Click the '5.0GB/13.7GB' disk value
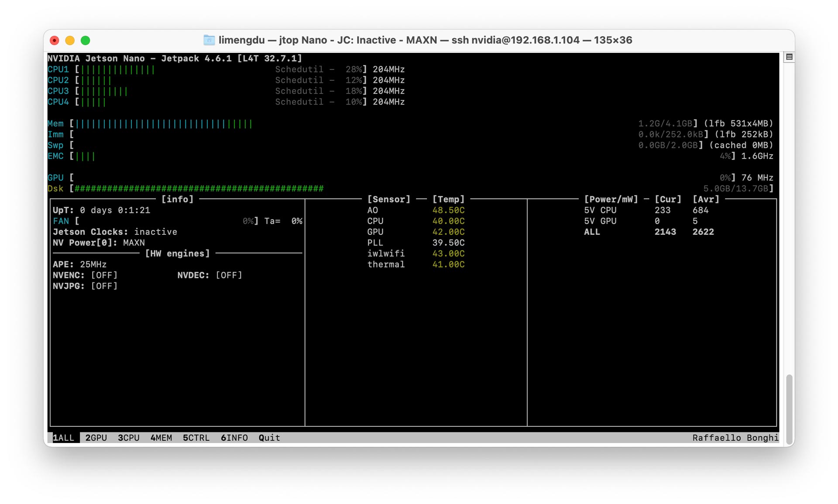Image resolution: width=838 pixels, height=504 pixels. 736,189
